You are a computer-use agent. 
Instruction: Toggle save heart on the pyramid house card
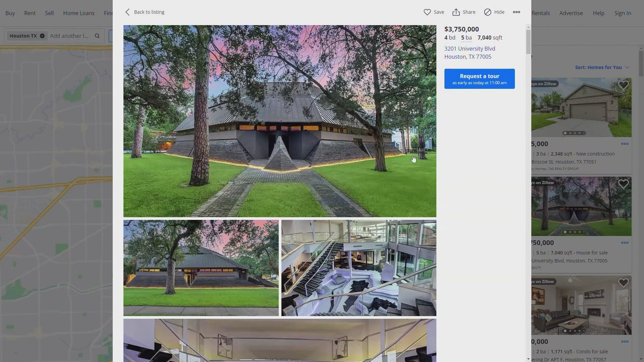point(624,184)
